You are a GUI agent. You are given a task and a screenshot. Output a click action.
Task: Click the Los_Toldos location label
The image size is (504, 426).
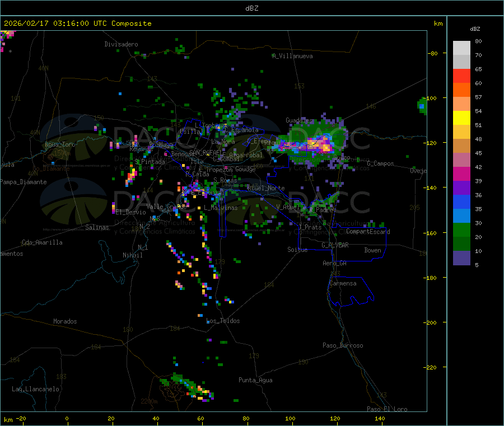[223, 321]
